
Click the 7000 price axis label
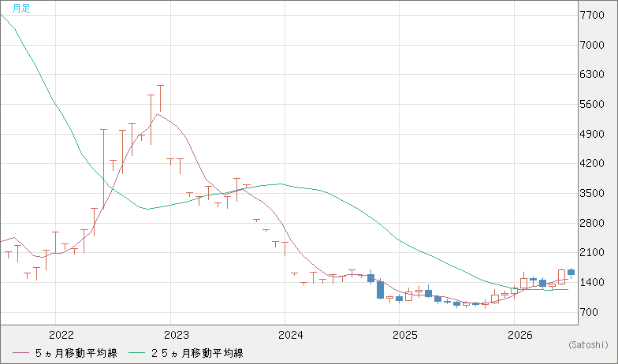[593, 45]
